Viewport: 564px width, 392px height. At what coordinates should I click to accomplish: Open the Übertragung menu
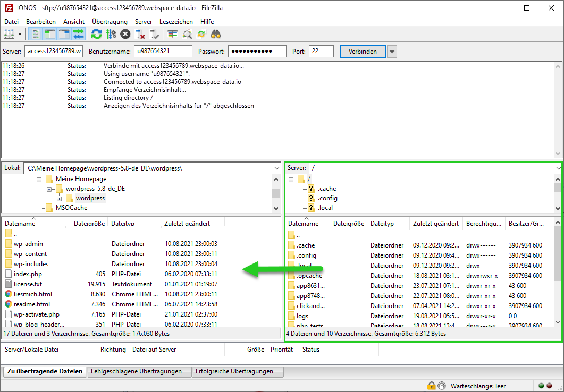(x=110, y=22)
